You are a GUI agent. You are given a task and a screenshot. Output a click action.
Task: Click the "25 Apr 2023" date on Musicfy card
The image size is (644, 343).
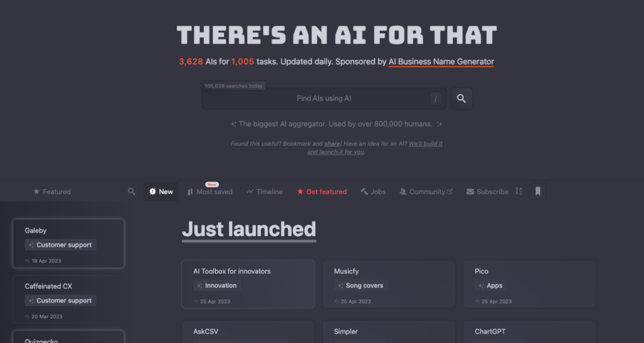pyautogui.click(x=356, y=302)
